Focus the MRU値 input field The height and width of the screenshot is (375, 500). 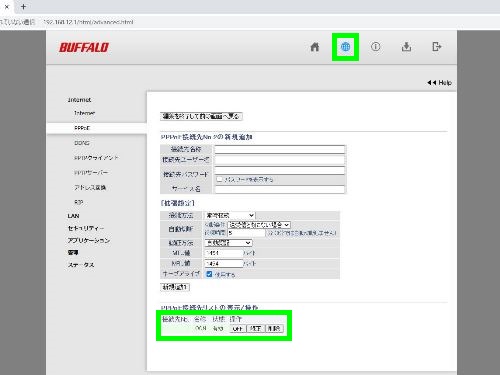(x=224, y=264)
